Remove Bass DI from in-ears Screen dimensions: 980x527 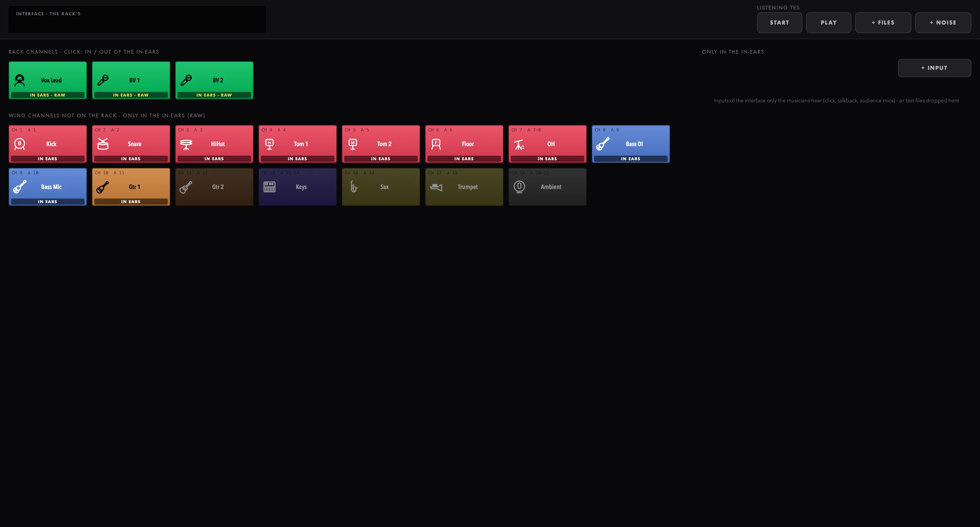pyautogui.click(x=631, y=144)
